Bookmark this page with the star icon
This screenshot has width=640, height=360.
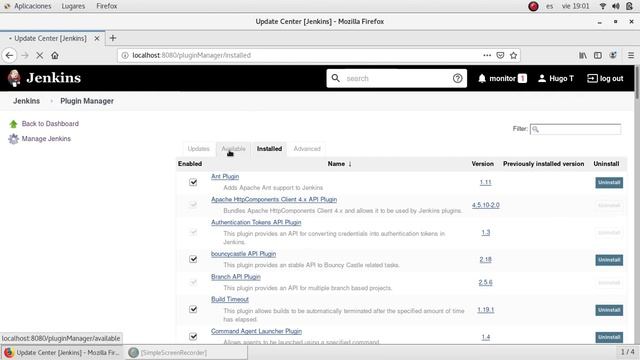[513, 55]
